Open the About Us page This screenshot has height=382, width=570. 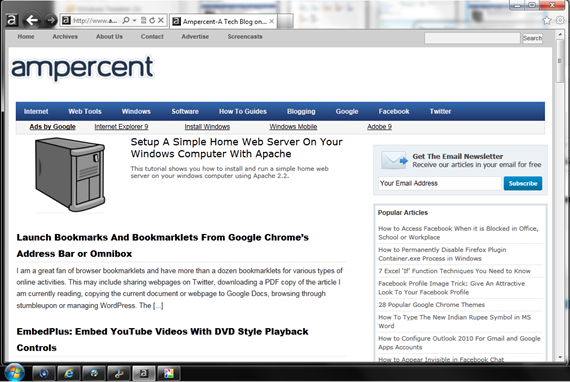(109, 37)
